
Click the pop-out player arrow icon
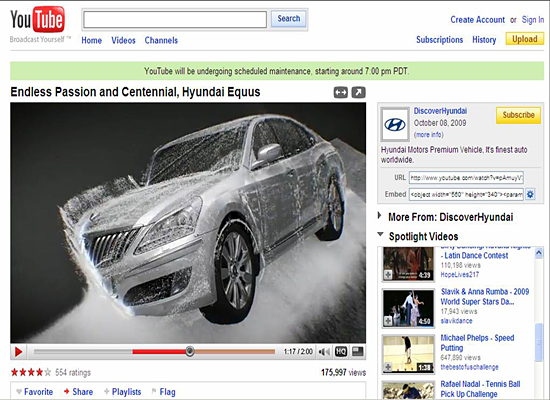click(358, 93)
